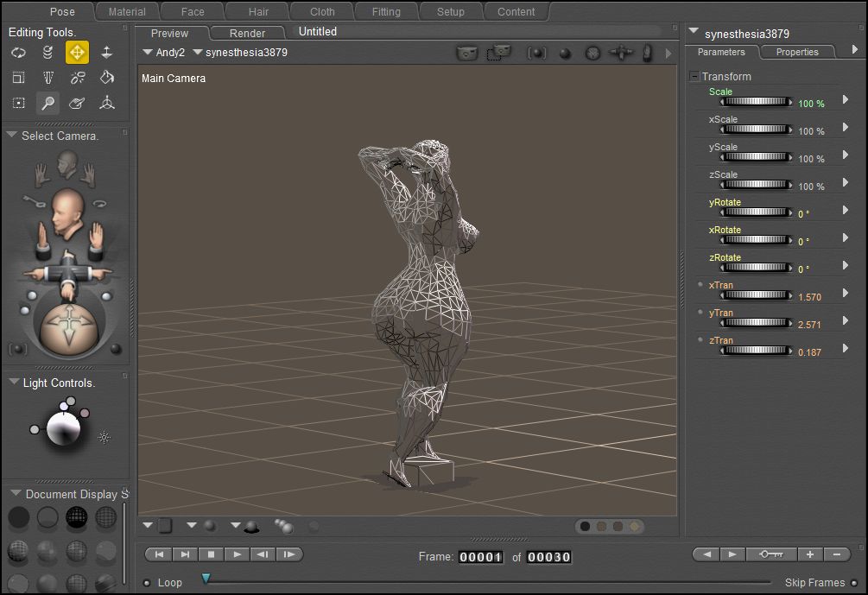Toggle the zTran animation dot
The width and height of the screenshot is (868, 595).
point(700,340)
